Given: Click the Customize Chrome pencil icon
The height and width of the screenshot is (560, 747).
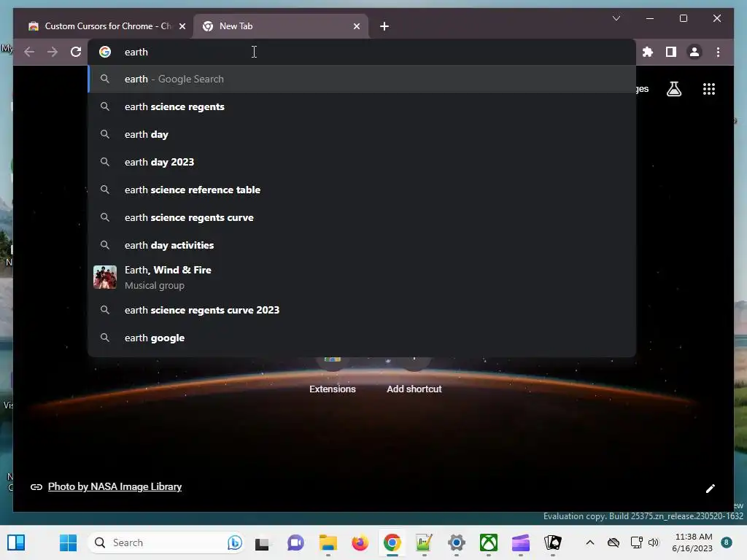Looking at the screenshot, I should (x=711, y=489).
